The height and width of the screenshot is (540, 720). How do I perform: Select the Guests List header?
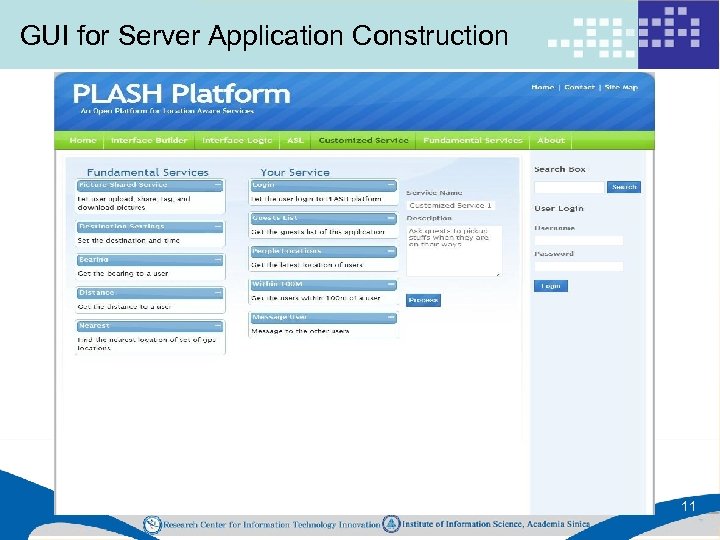tap(323, 218)
